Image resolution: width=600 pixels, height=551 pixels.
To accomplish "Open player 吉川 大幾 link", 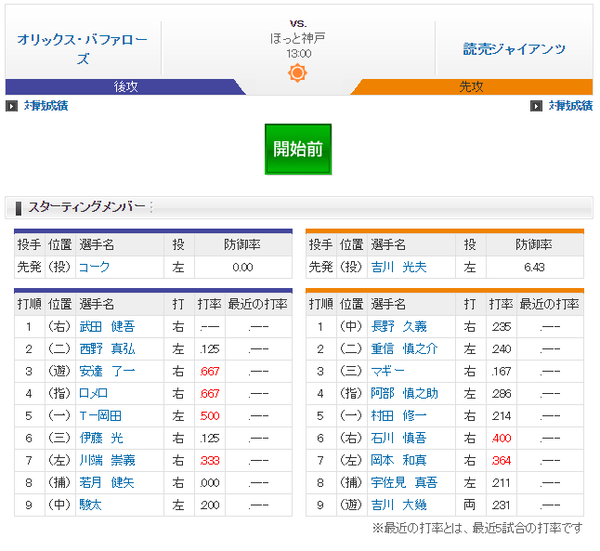I will point(399,505).
